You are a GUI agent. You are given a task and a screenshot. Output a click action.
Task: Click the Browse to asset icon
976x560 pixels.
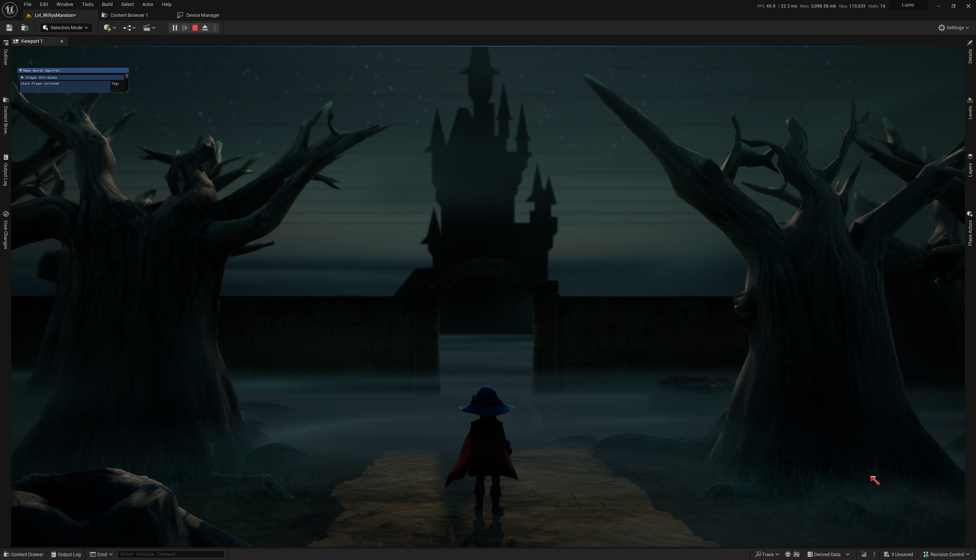click(25, 28)
